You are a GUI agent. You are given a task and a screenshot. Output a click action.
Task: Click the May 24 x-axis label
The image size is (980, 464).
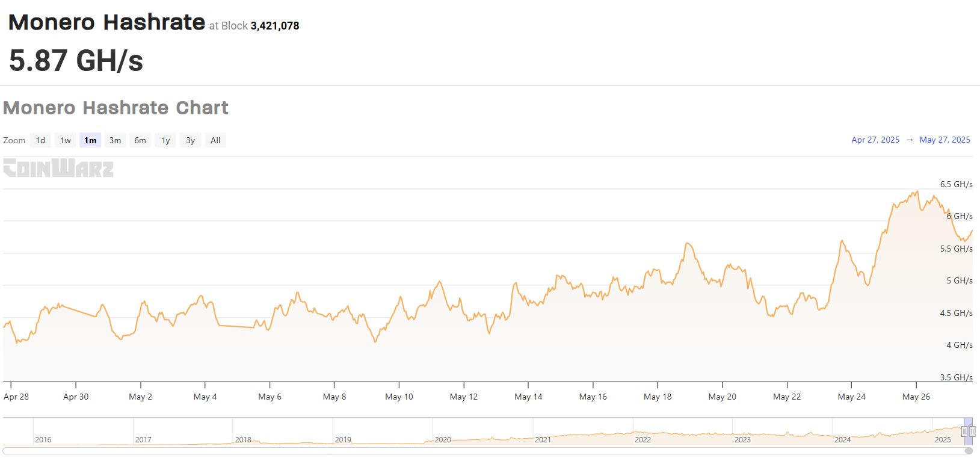point(851,397)
